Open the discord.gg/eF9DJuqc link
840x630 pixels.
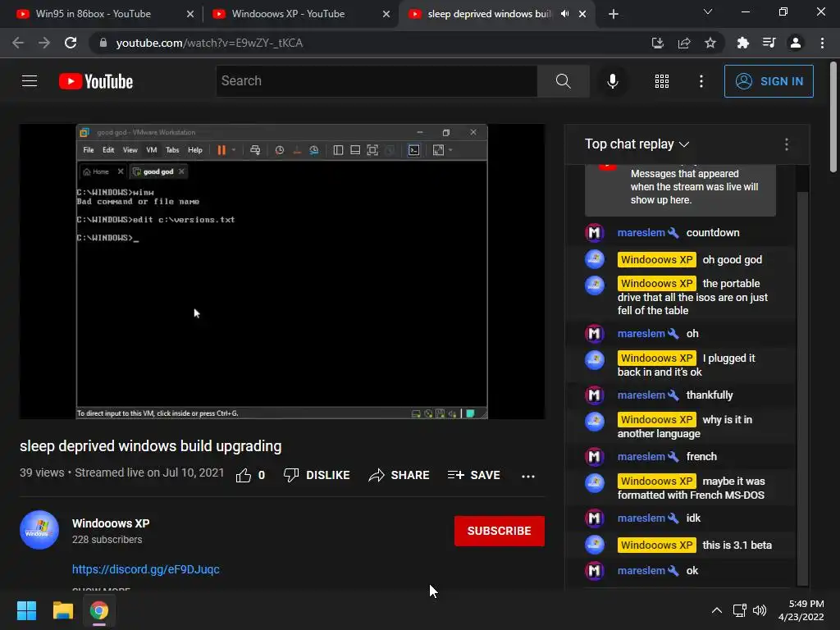tap(146, 569)
